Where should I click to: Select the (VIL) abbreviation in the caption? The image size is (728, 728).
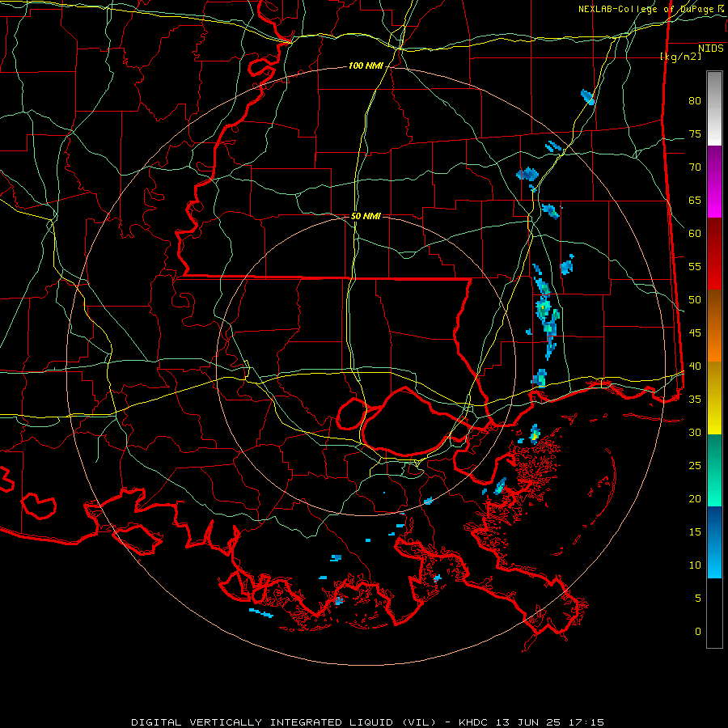point(419,722)
